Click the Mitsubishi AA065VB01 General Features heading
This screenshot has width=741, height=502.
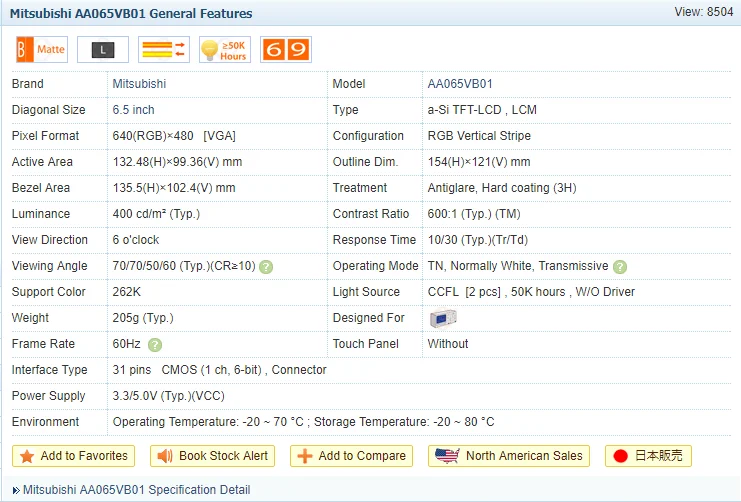pos(131,13)
